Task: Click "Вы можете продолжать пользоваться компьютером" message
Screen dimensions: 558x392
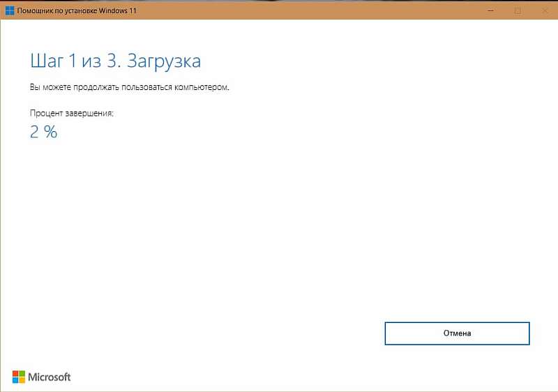Action: (129, 88)
